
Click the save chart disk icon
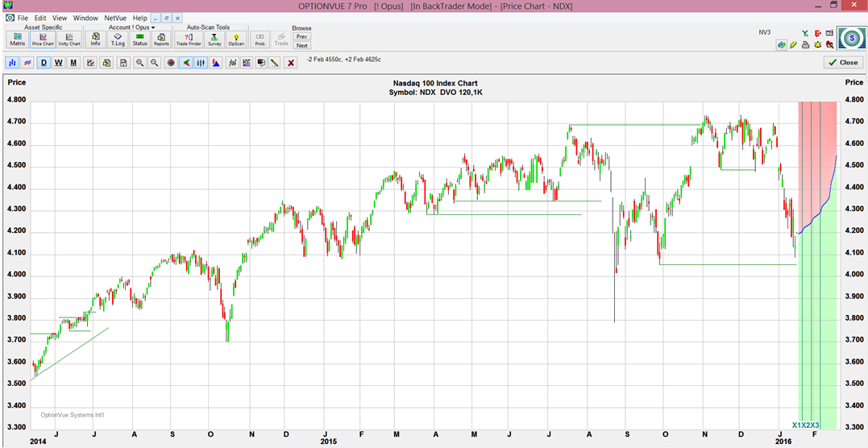tap(123, 63)
